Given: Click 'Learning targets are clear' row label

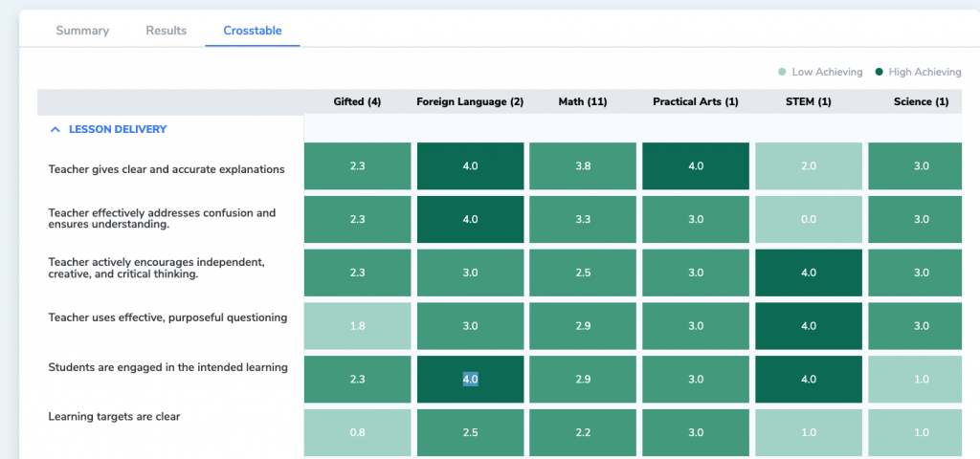Looking at the screenshot, I should point(115,417).
